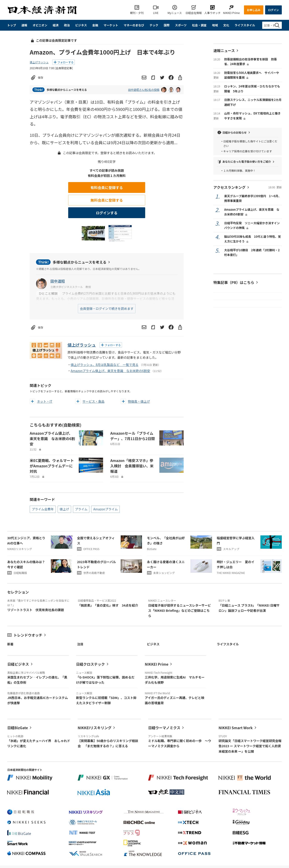Click the FINANCIAL TIMES logo

tap(244, 792)
